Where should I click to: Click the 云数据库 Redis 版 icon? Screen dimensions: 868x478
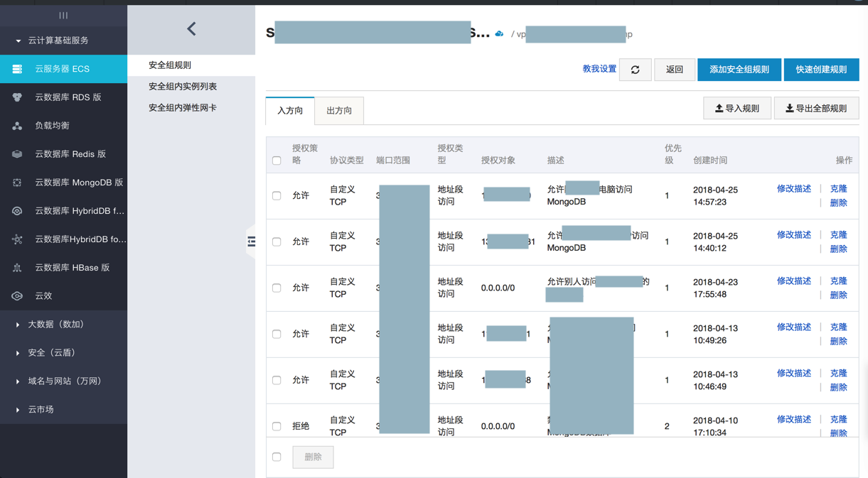[x=17, y=154]
